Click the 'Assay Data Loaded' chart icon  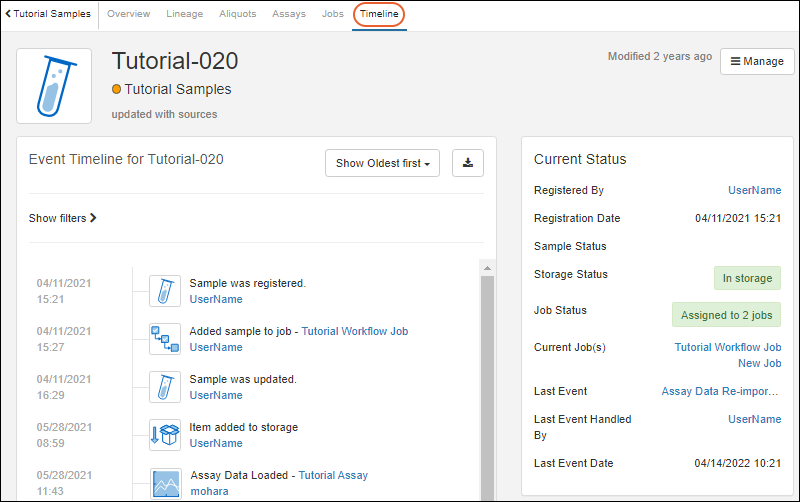pos(165,483)
